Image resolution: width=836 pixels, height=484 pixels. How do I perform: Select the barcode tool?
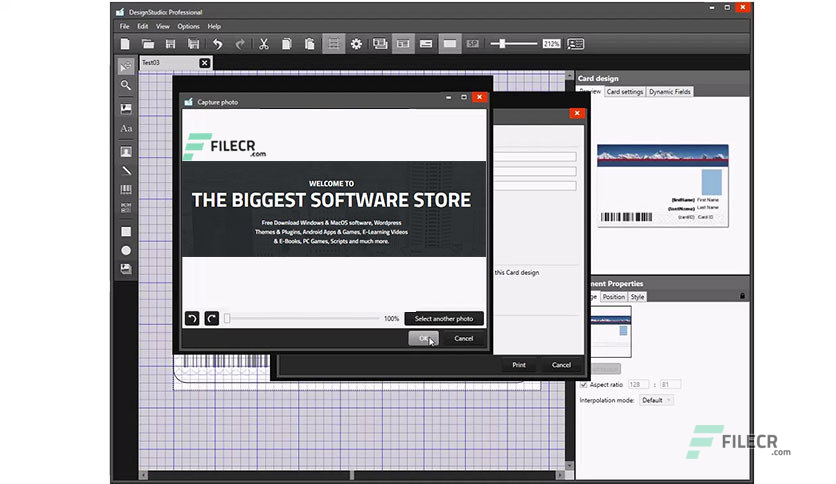coord(126,189)
